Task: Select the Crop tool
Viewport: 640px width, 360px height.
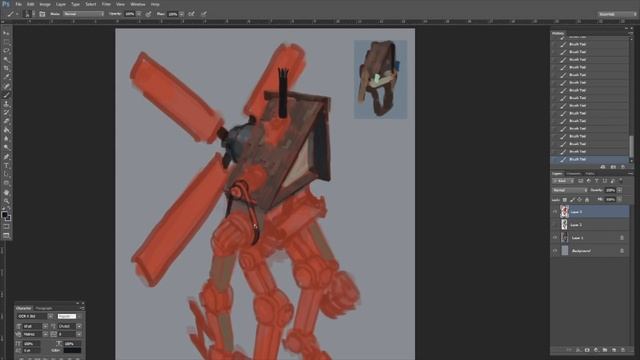Action: (6, 68)
